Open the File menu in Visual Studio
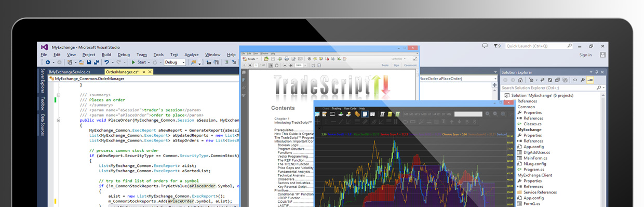This screenshot has width=644, height=207. (x=44, y=55)
